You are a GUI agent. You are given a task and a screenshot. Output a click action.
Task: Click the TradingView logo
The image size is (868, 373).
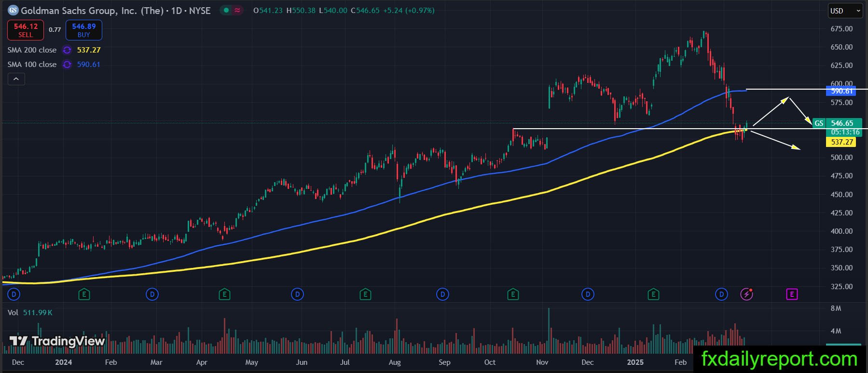click(x=57, y=341)
